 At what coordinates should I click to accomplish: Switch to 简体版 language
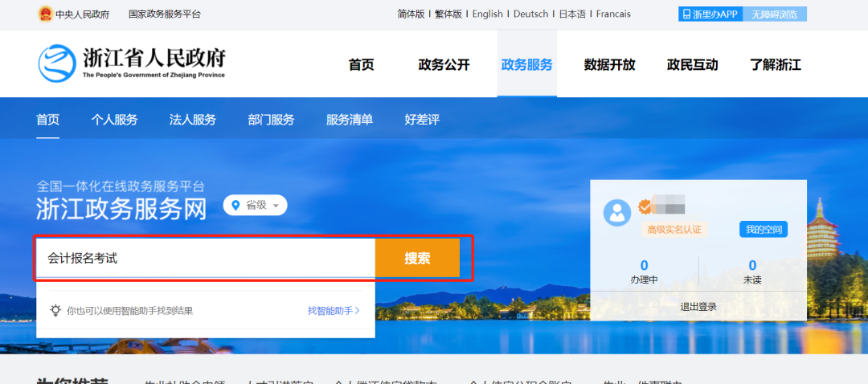pyautogui.click(x=411, y=14)
